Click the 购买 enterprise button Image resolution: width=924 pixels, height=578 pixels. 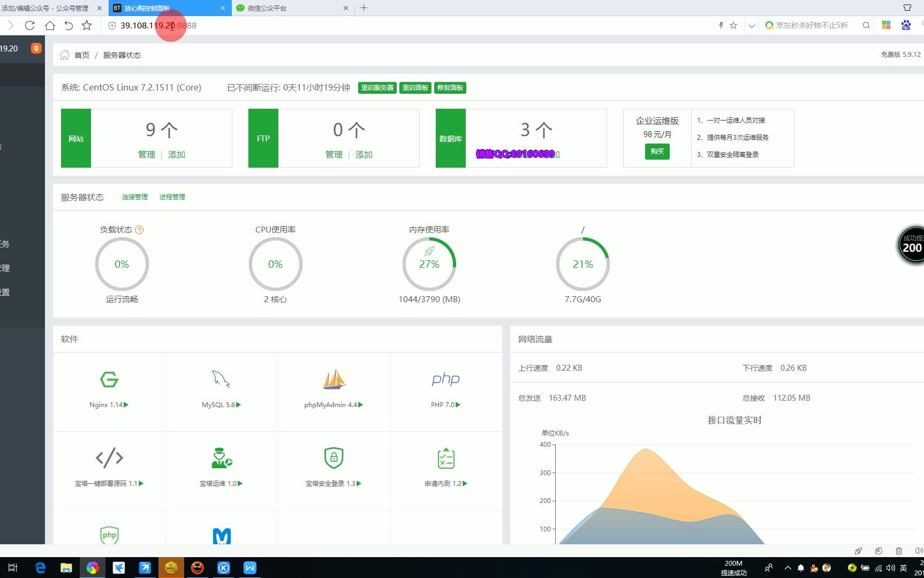[x=657, y=152]
